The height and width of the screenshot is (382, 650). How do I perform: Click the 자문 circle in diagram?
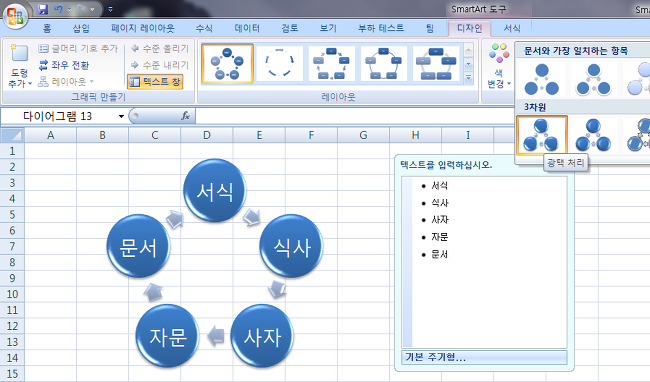click(x=167, y=336)
